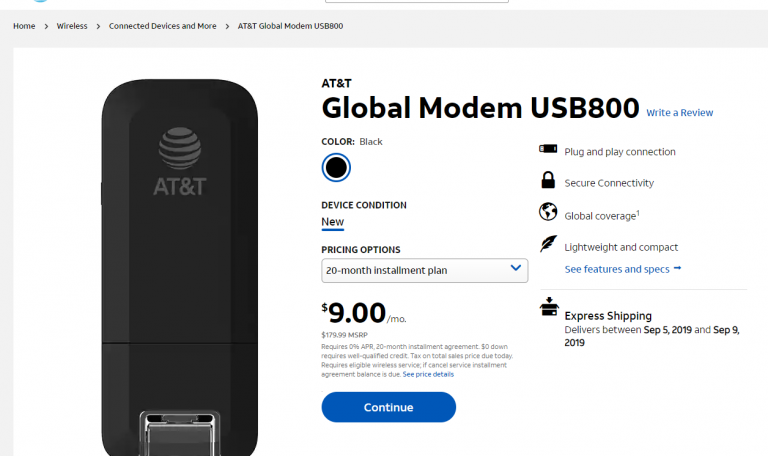Click the pricing options dropdown chevron
Image resolution: width=768 pixels, height=456 pixels.
pos(516,268)
